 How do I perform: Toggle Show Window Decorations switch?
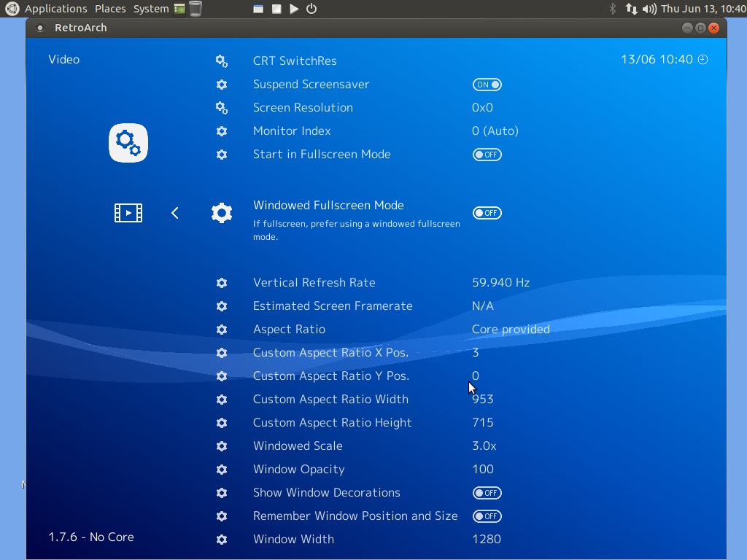(487, 493)
